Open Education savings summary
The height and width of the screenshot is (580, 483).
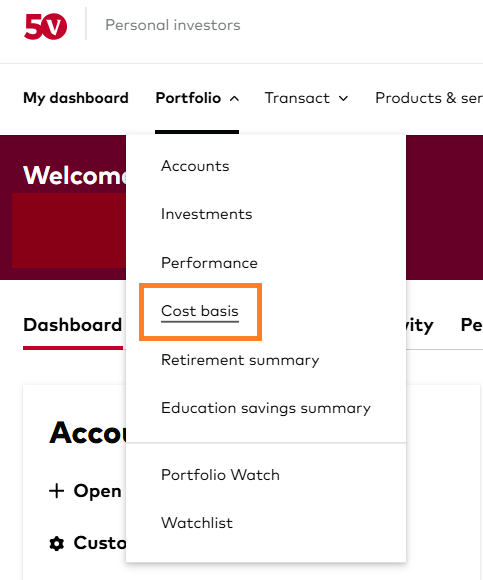[x=266, y=408]
